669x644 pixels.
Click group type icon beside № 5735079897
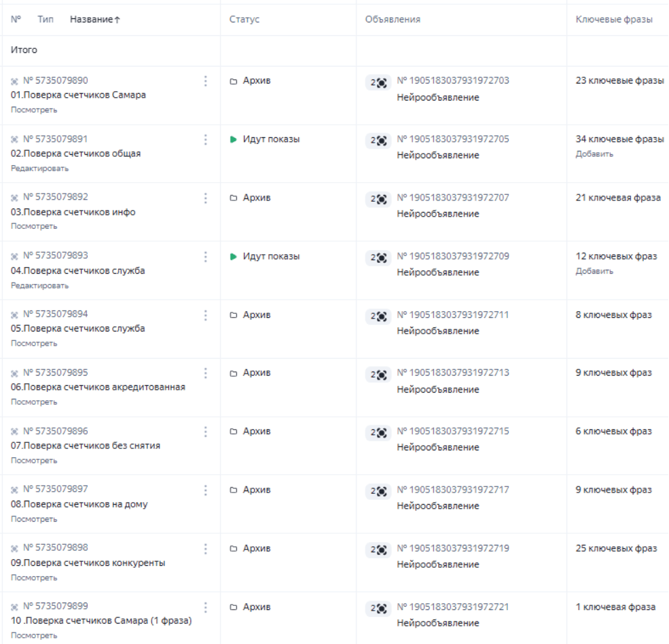tap(14, 490)
